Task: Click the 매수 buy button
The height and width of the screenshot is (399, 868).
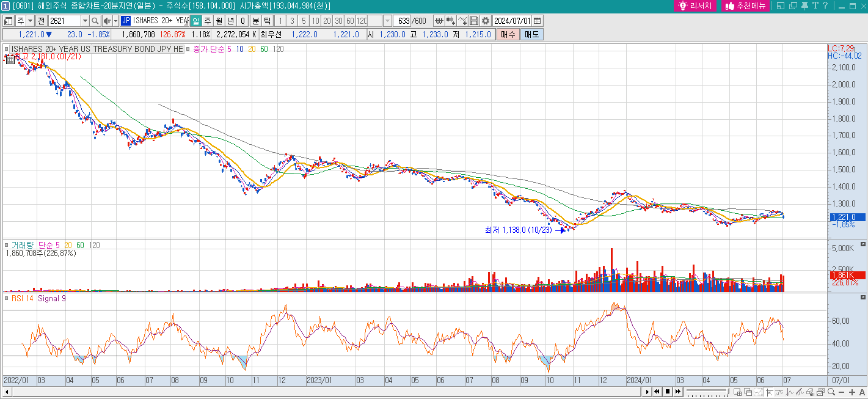Action: pyautogui.click(x=508, y=34)
